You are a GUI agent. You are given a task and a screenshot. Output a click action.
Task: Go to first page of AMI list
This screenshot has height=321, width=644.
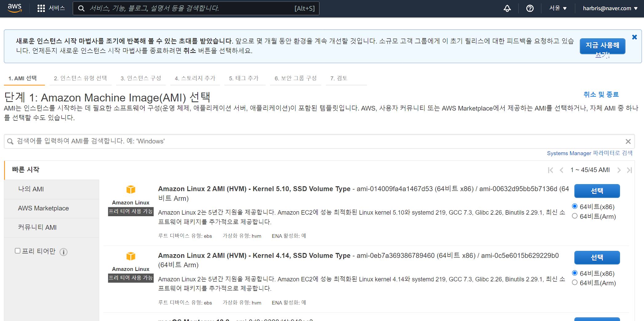[x=551, y=170]
